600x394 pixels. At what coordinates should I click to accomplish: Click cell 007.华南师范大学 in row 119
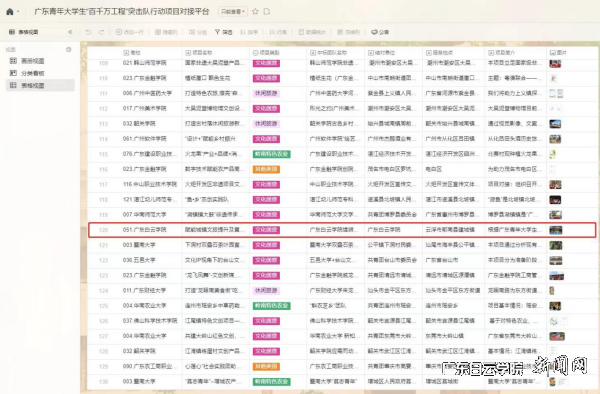[145, 215]
